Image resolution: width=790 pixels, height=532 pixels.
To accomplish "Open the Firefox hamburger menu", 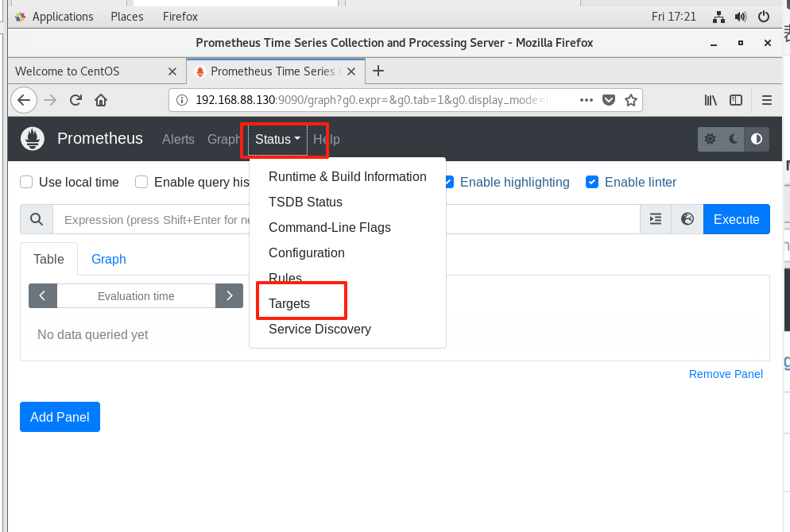I will pos(767,100).
